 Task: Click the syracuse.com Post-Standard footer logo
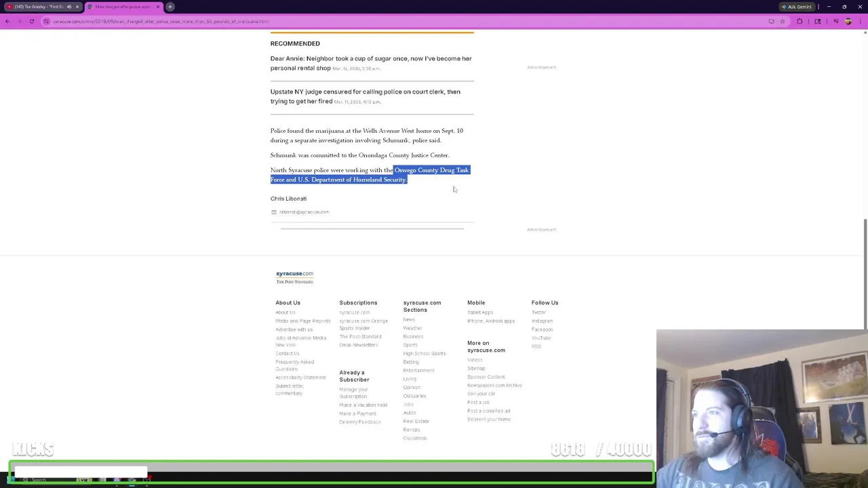[294, 277]
